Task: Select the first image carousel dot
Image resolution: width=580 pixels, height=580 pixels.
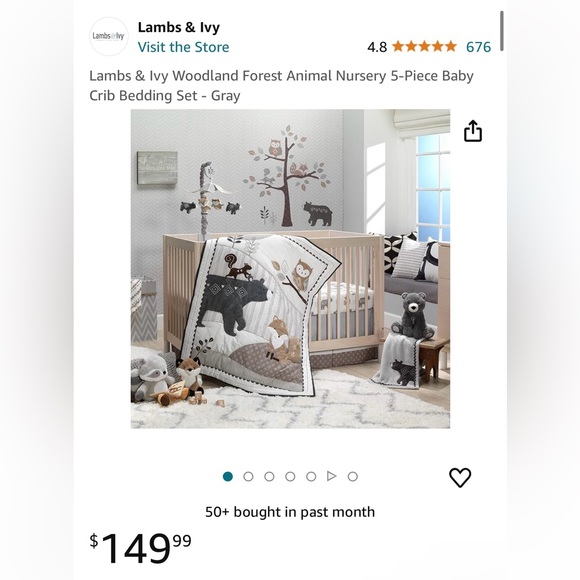Action: (228, 476)
